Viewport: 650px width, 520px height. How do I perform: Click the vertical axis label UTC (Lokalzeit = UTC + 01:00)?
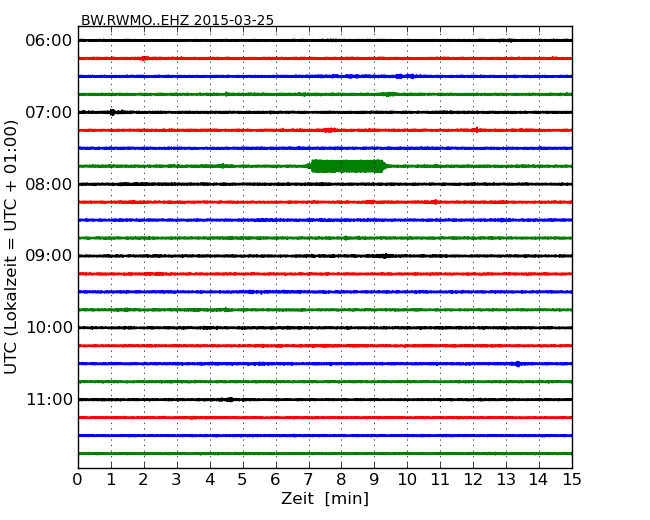(11, 247)
